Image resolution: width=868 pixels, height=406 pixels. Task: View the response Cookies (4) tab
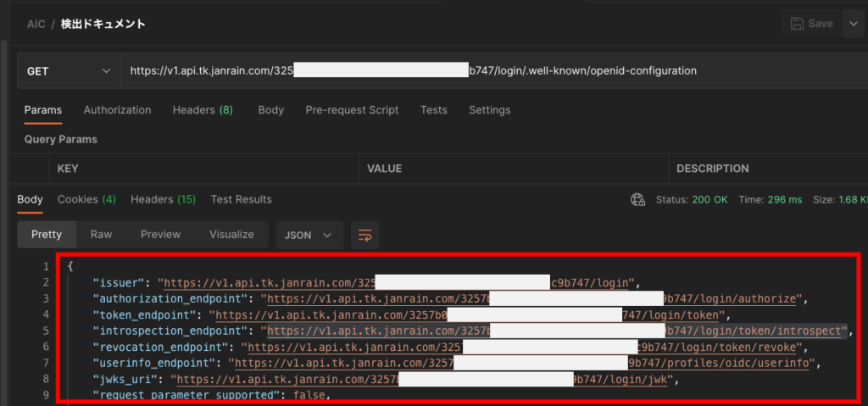pos(86,200)
